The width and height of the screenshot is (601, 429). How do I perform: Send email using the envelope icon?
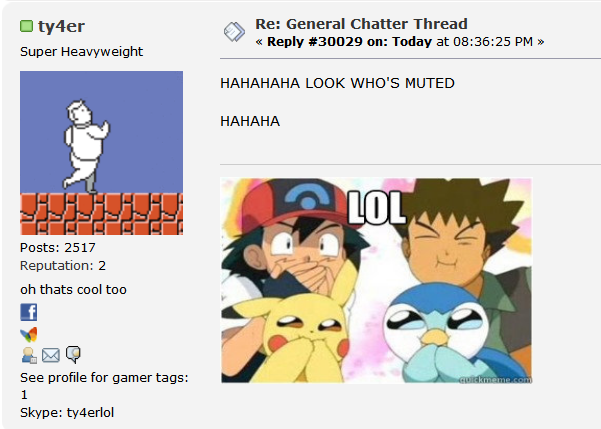51,355
